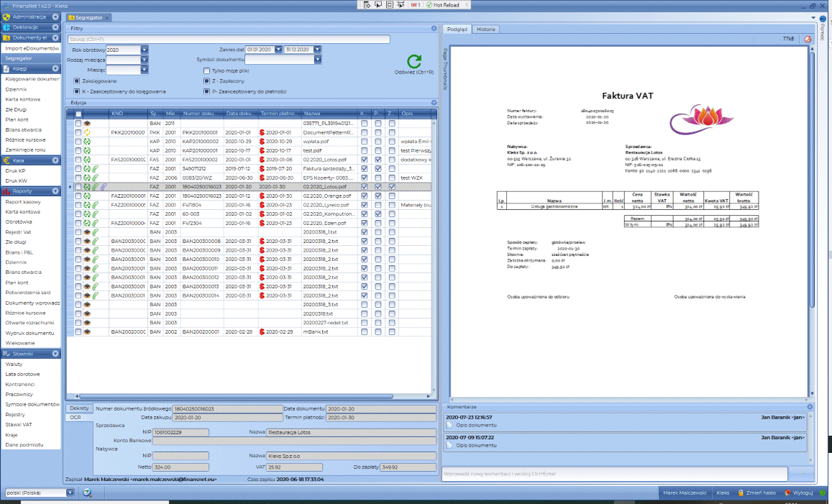832x504 pixels.
Task: Click the green Odśwież refresh icon
Action: 414,61
